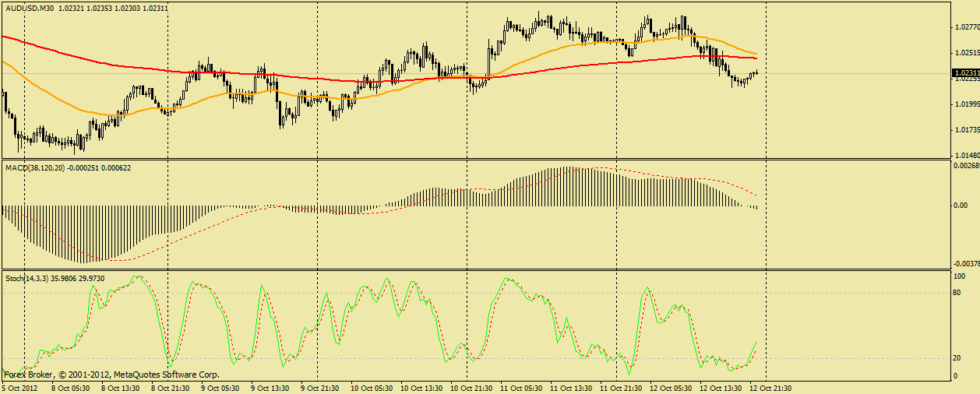Click the 11 Oct 13:30 time label
Screen dimensions: 980x394
point(570,387)
